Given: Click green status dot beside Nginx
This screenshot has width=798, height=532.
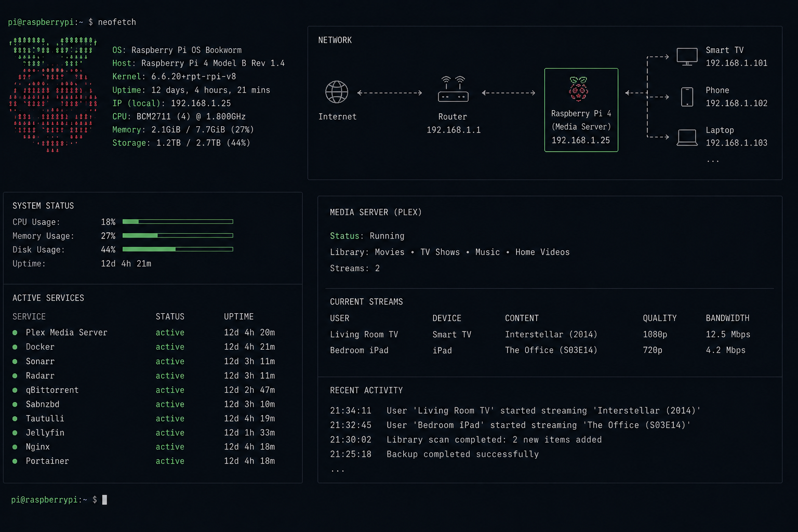Looking at the screenshot, I should click(x=15, y=447).
